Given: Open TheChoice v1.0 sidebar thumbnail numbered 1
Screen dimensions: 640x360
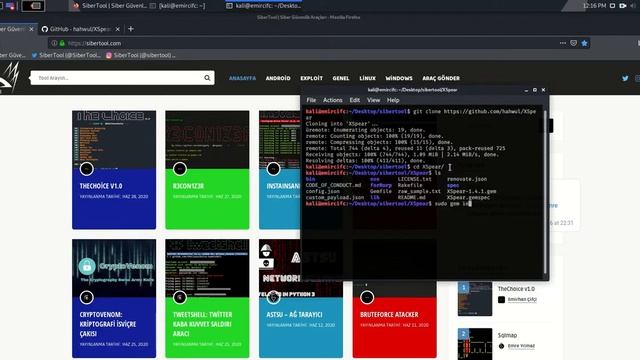Looking at the screenshot, I should 475,299.
